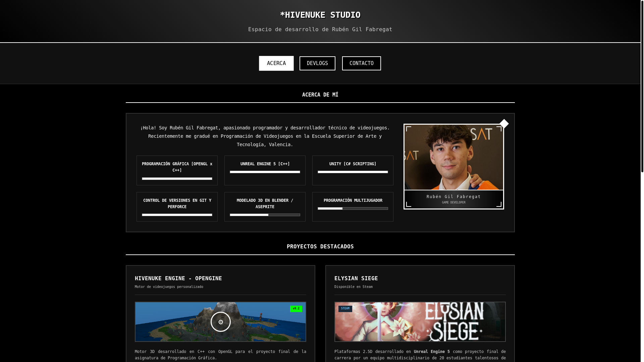Switch to the DEVLOGS tab
The height and width of the screenshot is (362, 644).
pos(317,63)
